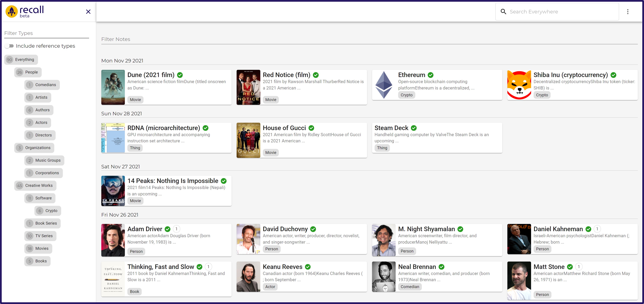
Task: Click the verified icon beside Adam Driver
Action: [x=167, y=229]
